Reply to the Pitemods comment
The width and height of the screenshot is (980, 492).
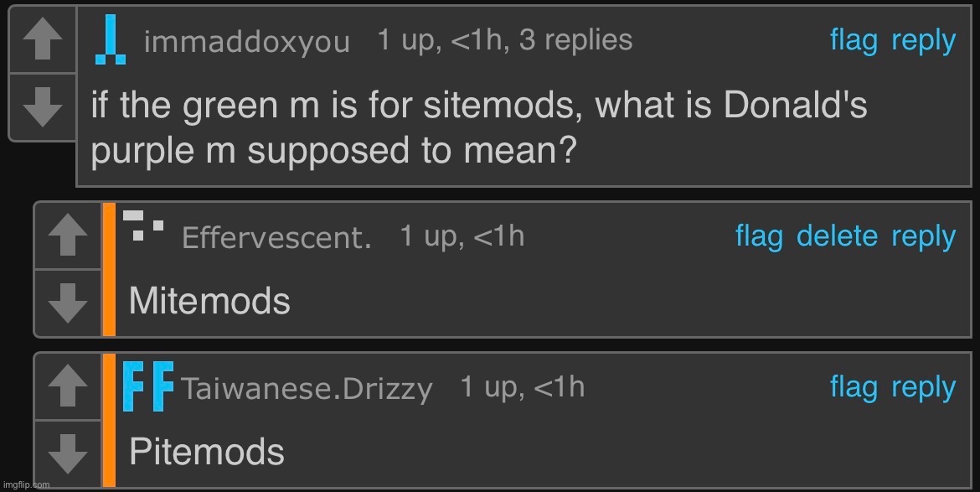point(923,386)
